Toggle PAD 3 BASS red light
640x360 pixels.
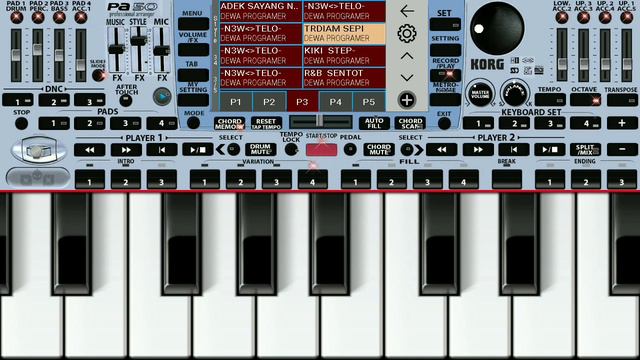pyautogui.click(x=59, y=18)
